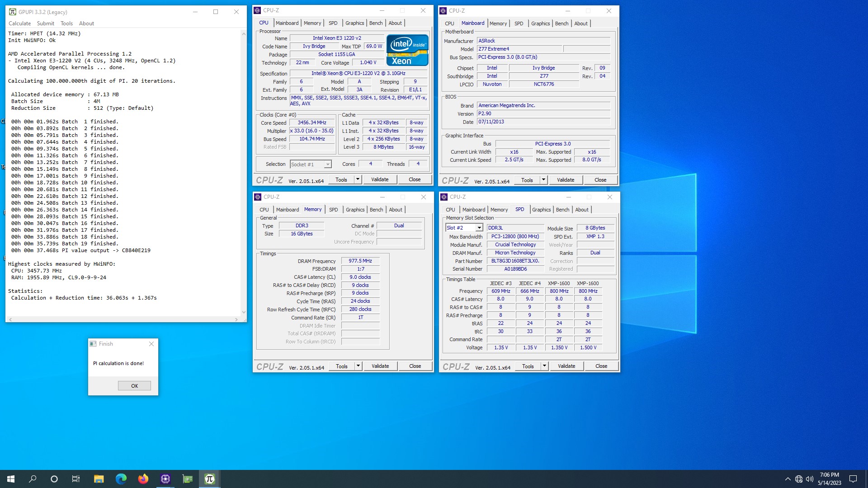Switch to Bench tab in CPU window
Screen dimensions: 868x488
[x=376, y=23]
